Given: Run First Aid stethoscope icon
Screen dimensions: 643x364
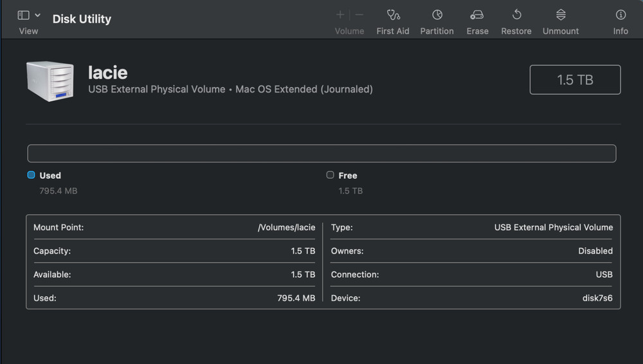Looking at the screenshot, I should coord(394,15).
